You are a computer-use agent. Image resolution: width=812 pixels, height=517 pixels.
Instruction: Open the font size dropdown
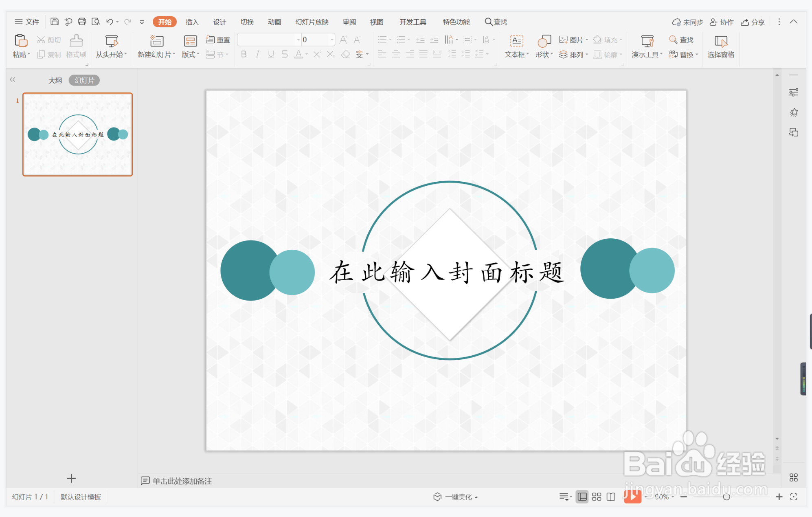pyautogui.click(x=332, y=40)
